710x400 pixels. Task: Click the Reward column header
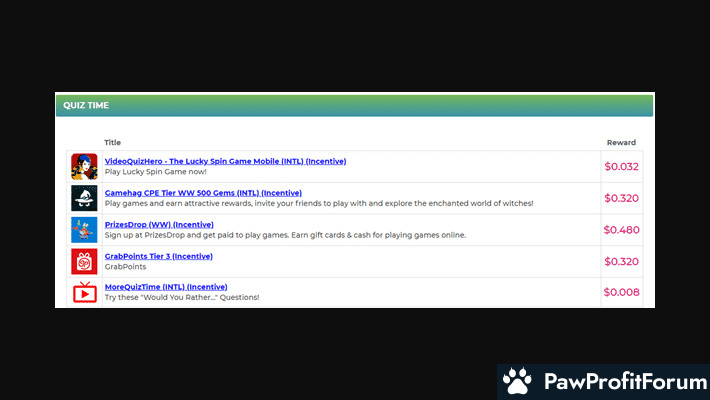click(x=621, y=143)
